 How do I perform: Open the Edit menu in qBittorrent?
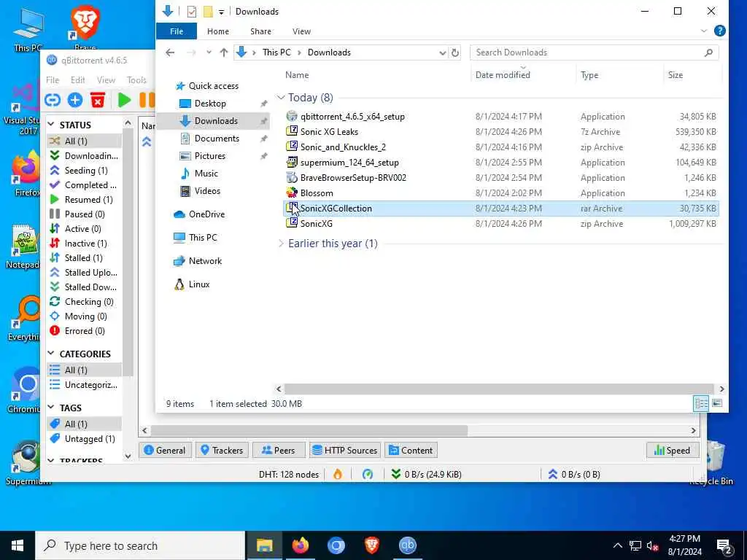pyautogui.click(x=77, y=80)
